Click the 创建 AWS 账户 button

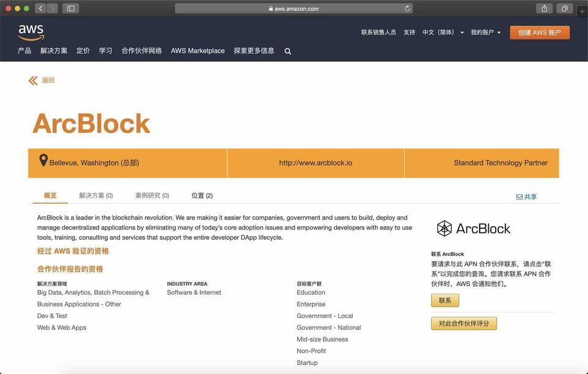pyautogui.click(x=540, y=32)
